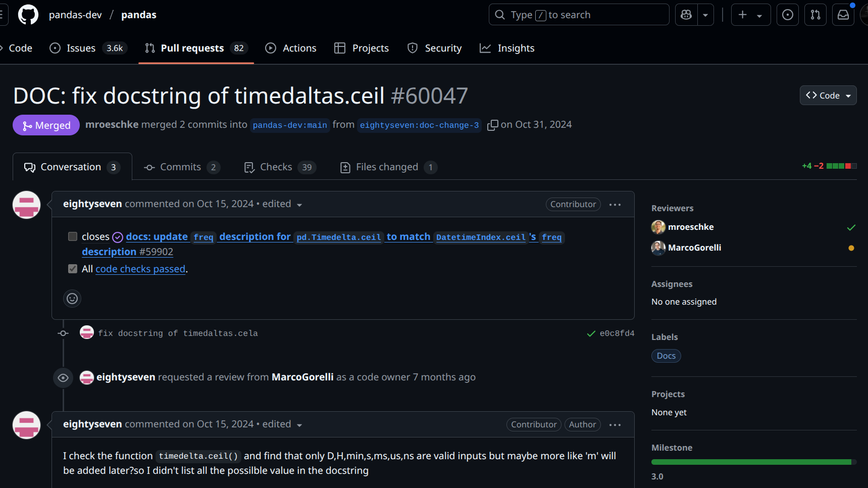Open the Code dropdown button

(828, 95)
